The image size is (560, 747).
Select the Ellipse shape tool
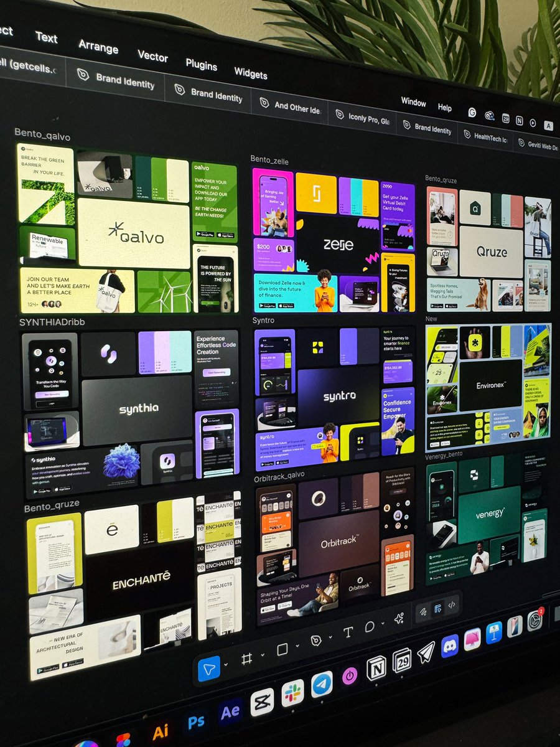coord(369,627)
